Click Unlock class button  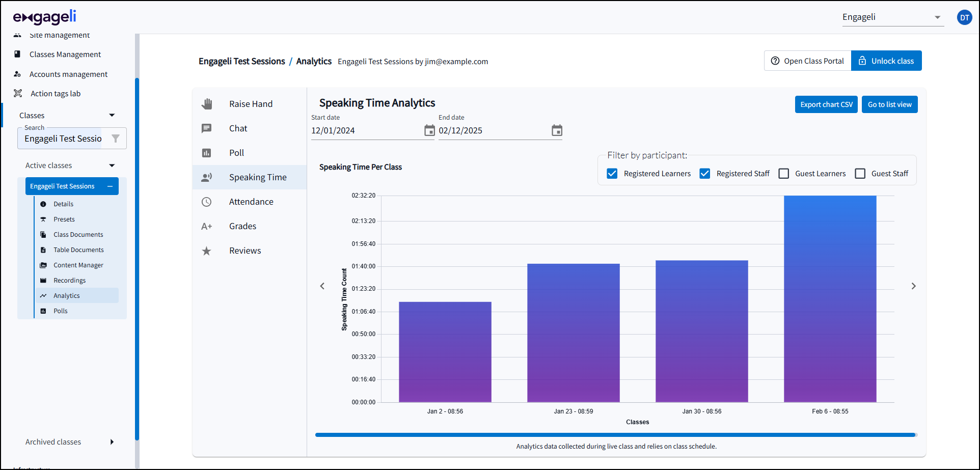(886, 61)
